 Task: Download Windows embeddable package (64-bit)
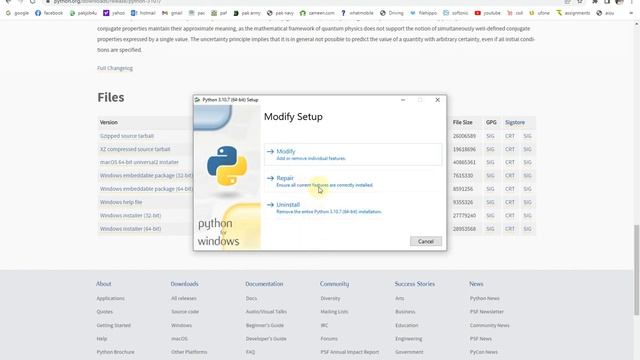(x=146, y=189)
